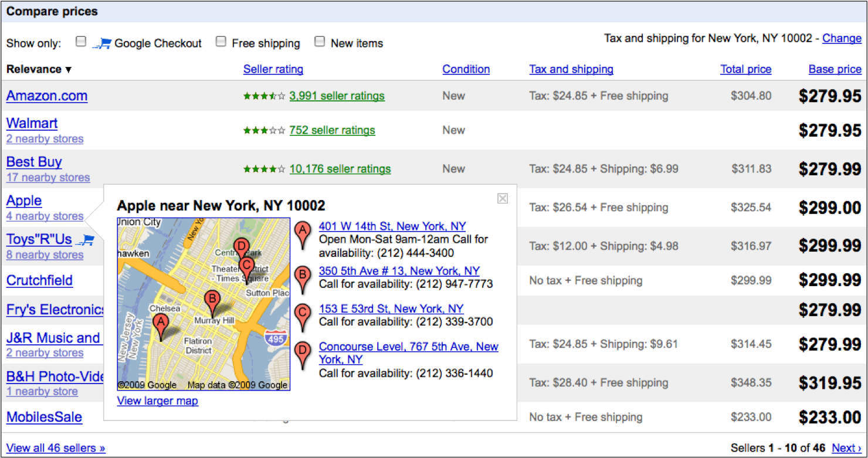868x458 pixels.
Task: Open the View larger map link
Action: tap(157, 401)
